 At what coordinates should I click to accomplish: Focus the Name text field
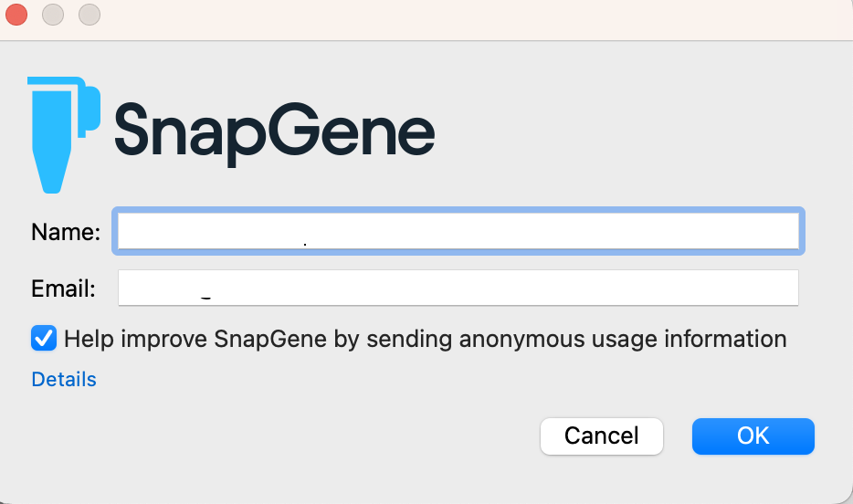(x=458, y=231)
